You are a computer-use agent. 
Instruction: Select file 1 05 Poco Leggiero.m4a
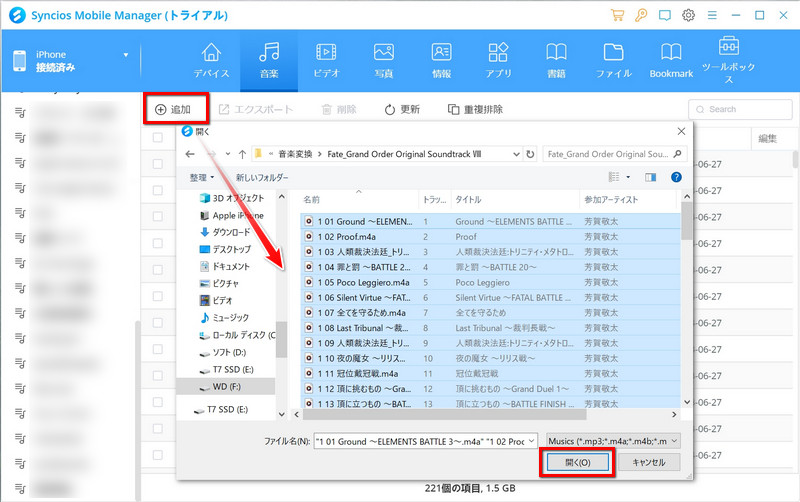coord(357,282)
